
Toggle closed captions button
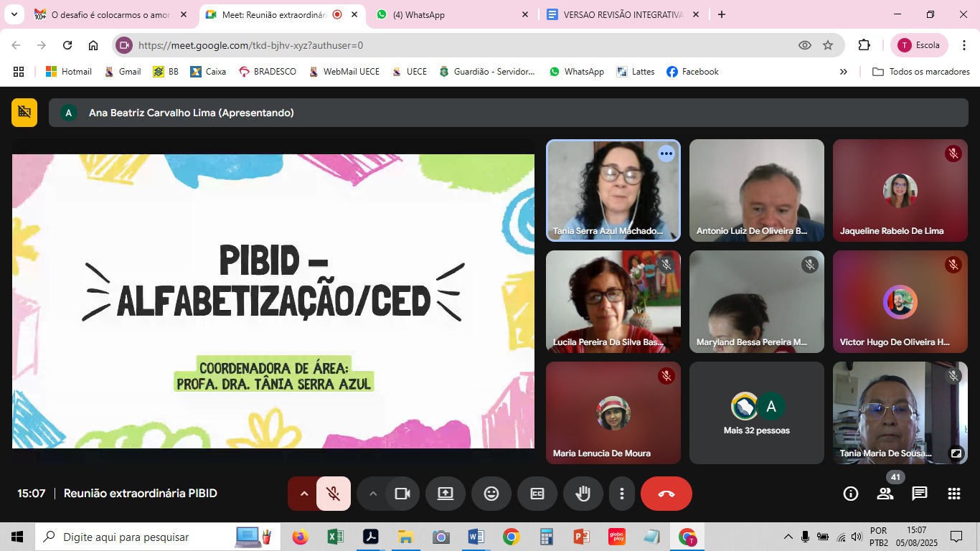(537, 494)
